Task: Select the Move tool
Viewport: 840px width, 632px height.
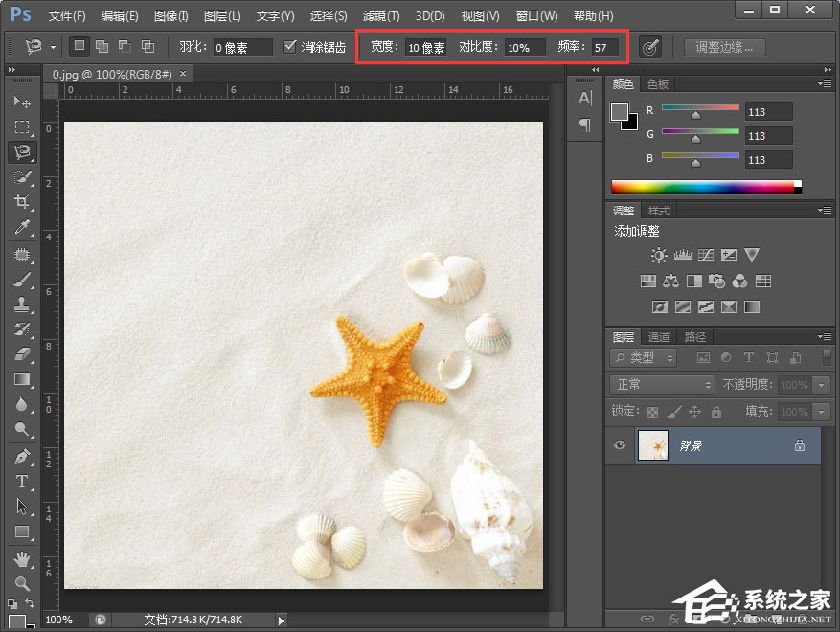Action: (x=21, y=102)
